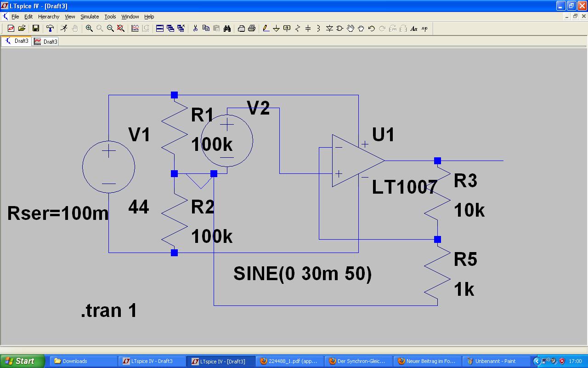Click the R5 value 1k text
This screenshot has width=588, height=368.
(x=464, y=290)
